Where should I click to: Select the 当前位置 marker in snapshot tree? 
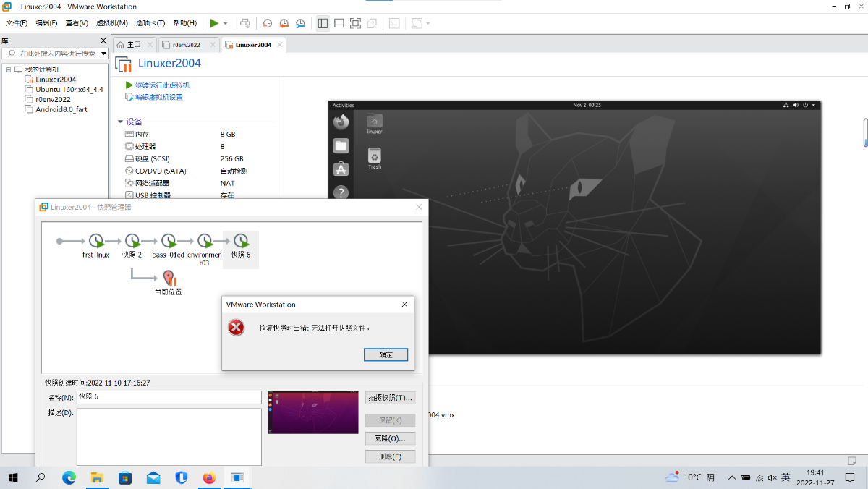tap(169, 283)
